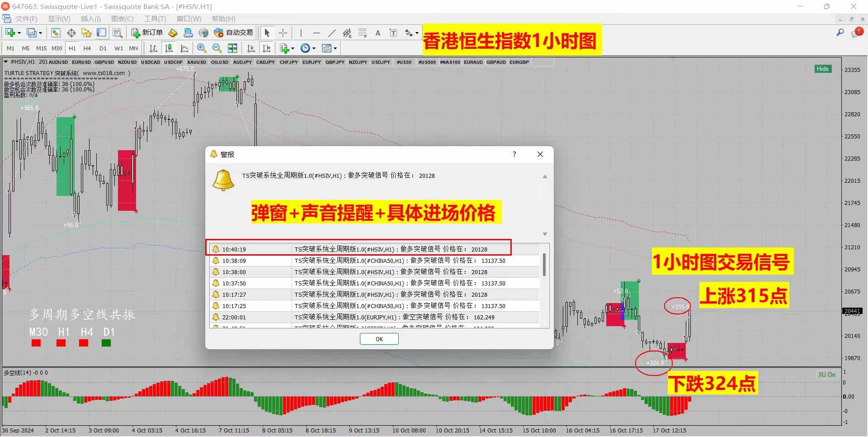Click the cloud hosting icon beside MetaEditor
This screenshot has height=437, width=868.
188,33
